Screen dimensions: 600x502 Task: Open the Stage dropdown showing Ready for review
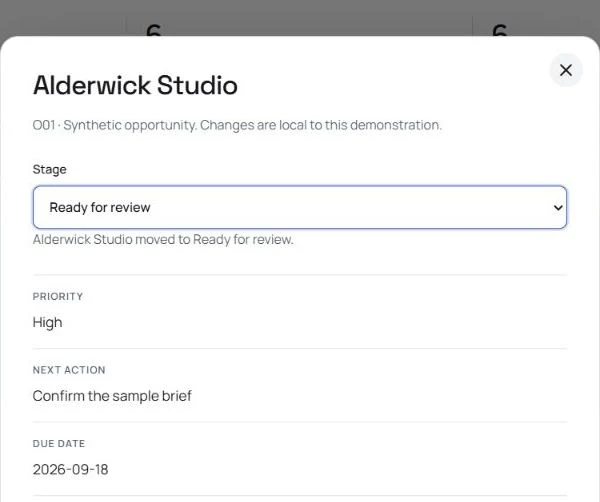tap(300, 207)
